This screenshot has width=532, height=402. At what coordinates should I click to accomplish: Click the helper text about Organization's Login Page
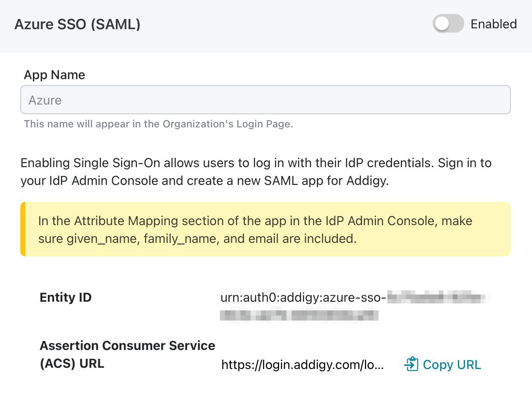click(159, 124)
